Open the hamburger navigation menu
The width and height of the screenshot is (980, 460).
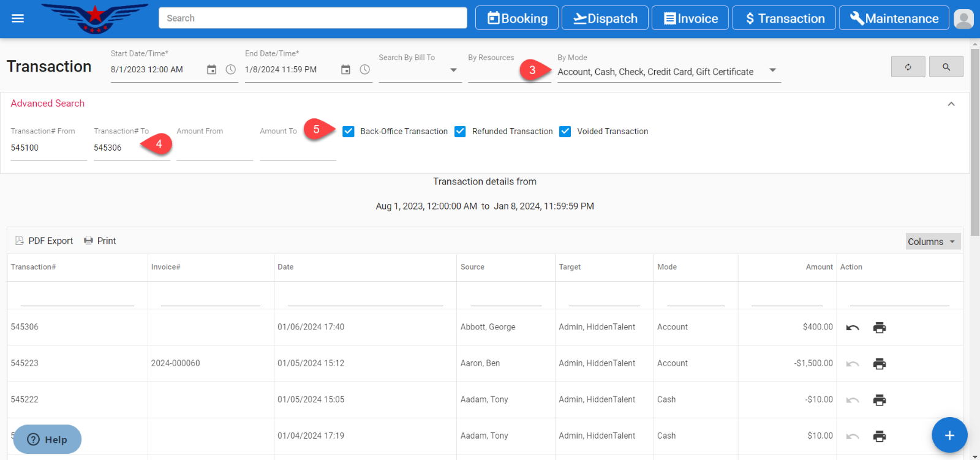coord(18,18)
